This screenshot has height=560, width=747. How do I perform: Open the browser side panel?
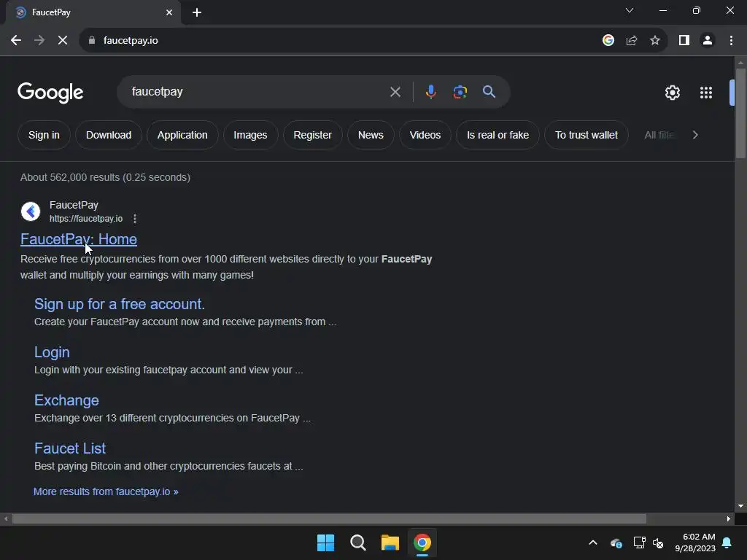point(684,41)
